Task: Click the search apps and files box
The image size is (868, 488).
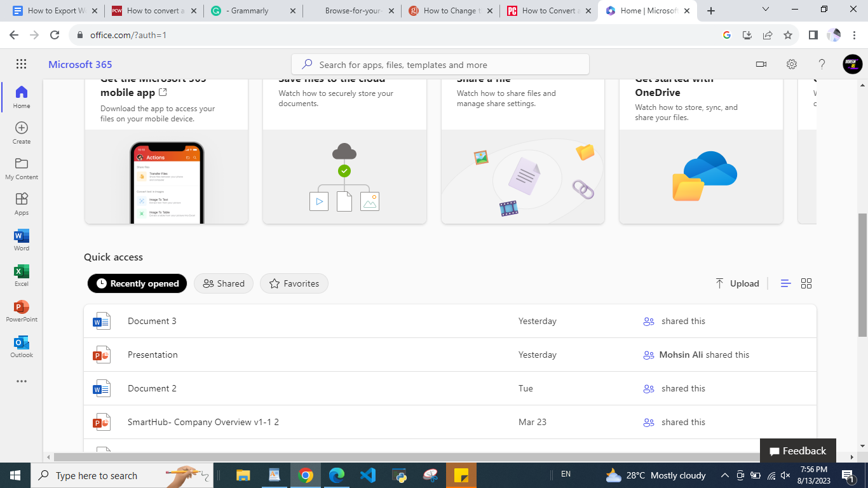Action: pyautogui.click(x=440, y=65)
